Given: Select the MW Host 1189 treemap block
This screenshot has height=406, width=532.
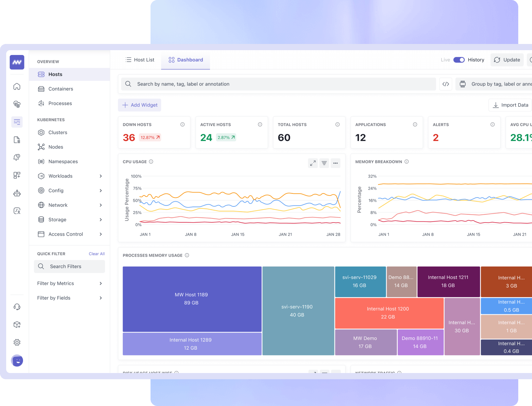Looking at the screenshot, I should pyautogui.click(x=192, y=299).
